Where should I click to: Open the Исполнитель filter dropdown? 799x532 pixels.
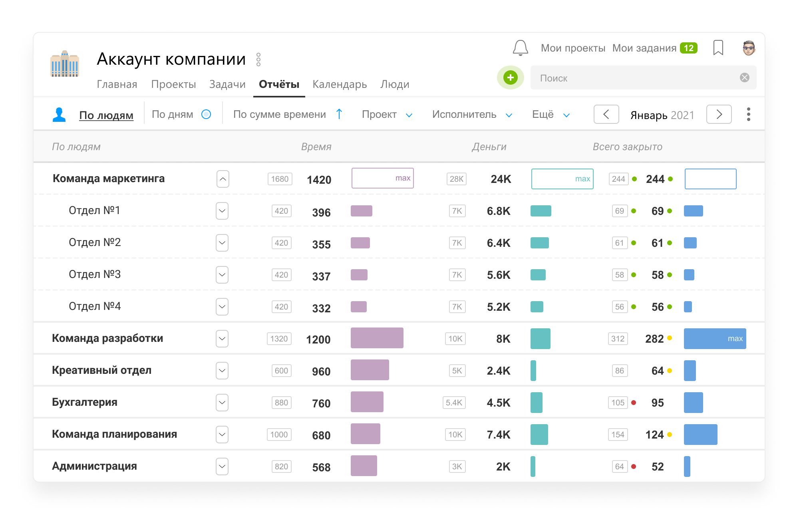472,115
